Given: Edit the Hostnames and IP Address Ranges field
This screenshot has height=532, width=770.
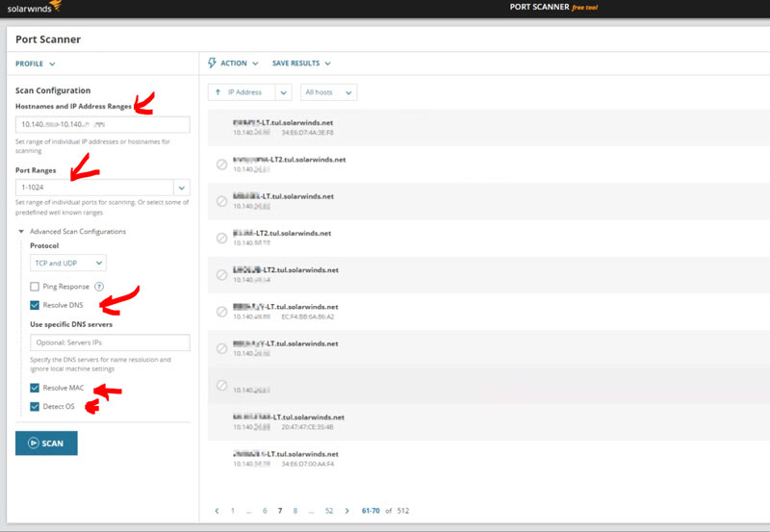Looking at the screenshot, I should [x=103, y=125].
